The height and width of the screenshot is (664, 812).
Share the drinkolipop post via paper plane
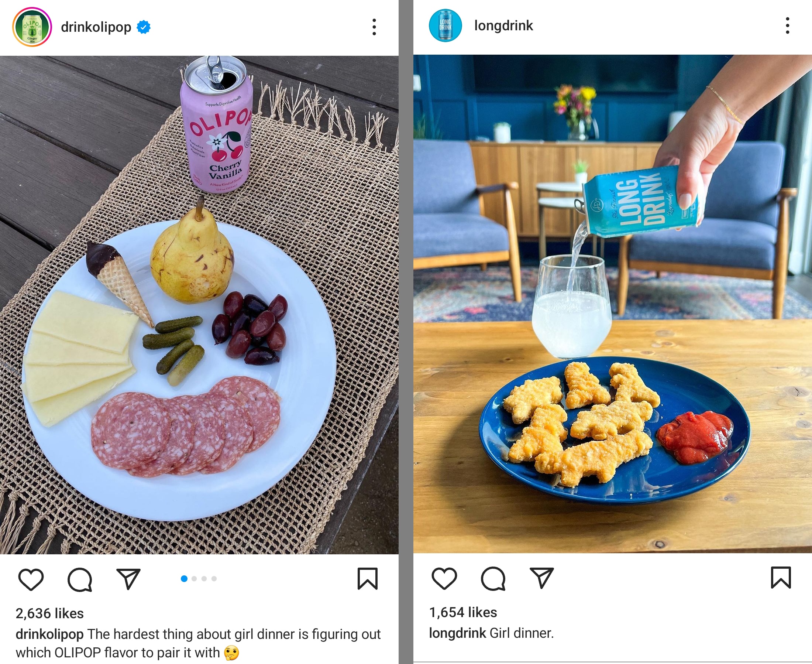pos(128,578)
